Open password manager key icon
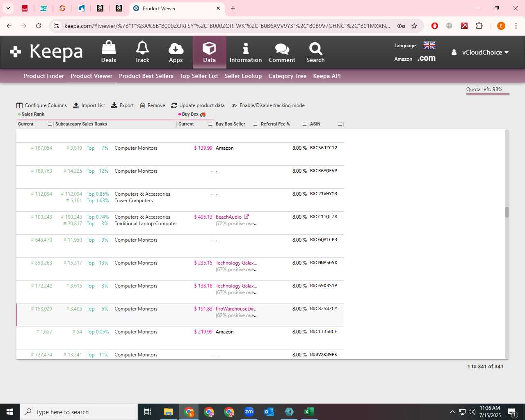The height and width of the screenshot is (420, 525). click(x=401, y=26)
